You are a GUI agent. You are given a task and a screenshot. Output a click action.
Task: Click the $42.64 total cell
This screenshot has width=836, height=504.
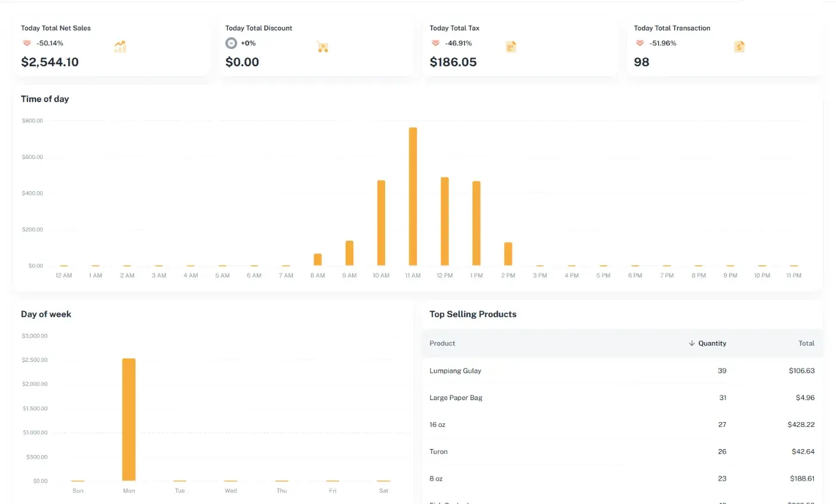(x=803, y=451)
